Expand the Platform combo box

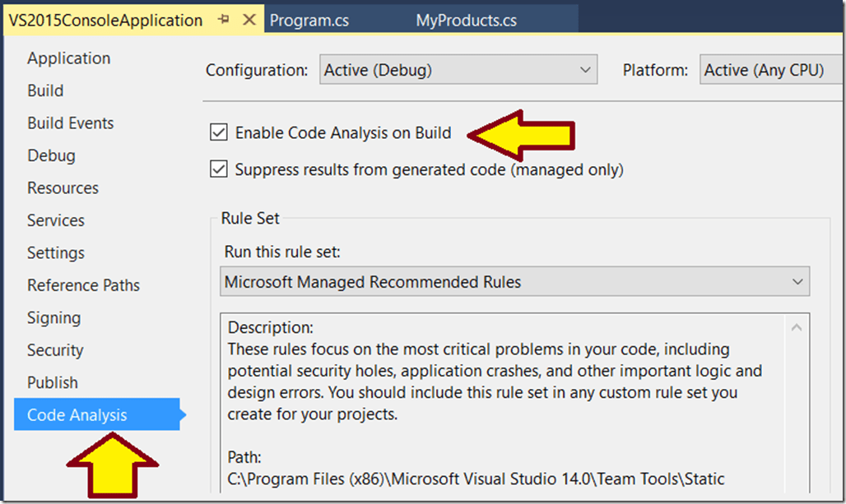click(x=770, y=71)
